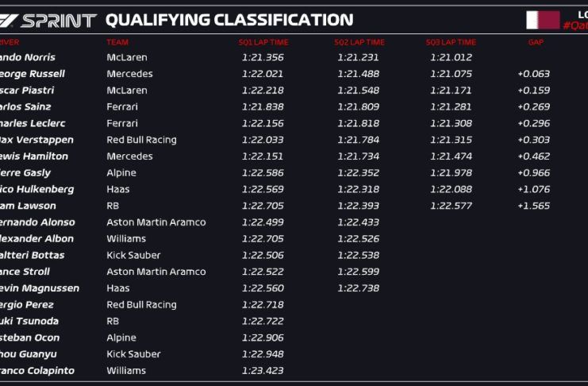Screen dimensions: 588x386
Task: Click the TEAM column header
Action: pyautogui.click(x=117, y=42)
